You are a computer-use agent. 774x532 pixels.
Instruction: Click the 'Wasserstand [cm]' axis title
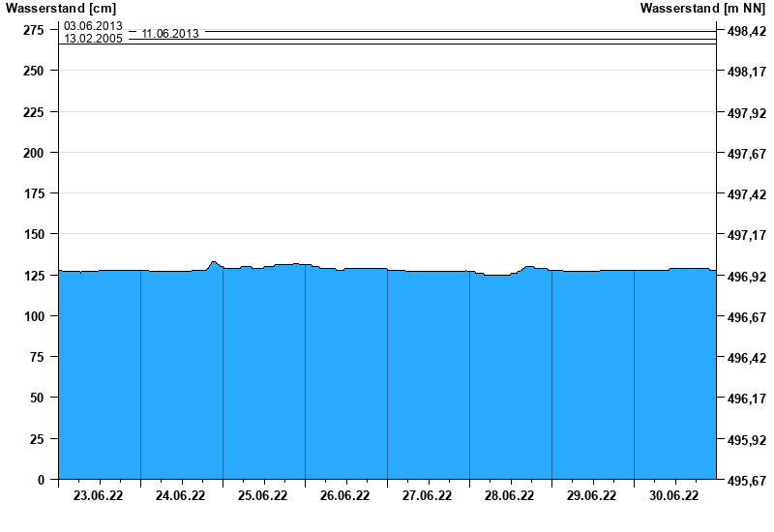(x=60, y=9)
